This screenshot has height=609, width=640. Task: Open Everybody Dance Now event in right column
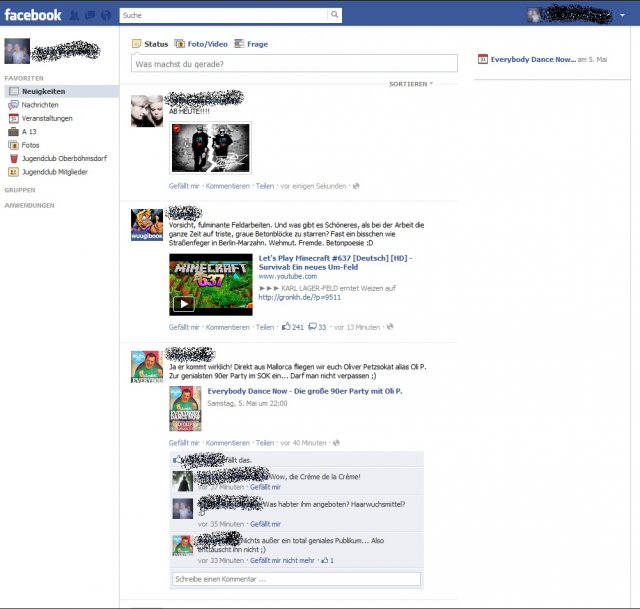click(x=533, y=60)
